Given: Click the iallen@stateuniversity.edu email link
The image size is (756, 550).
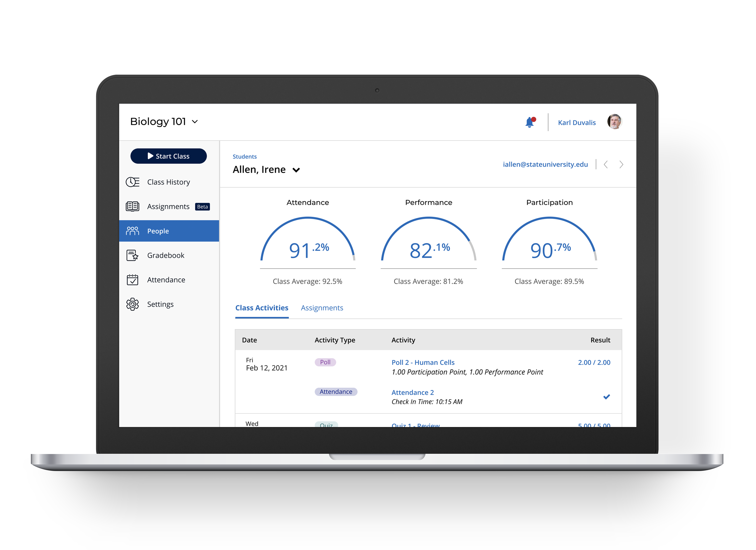Looking at the screenshot, I should pyautogui.click(x=545, y=164).
